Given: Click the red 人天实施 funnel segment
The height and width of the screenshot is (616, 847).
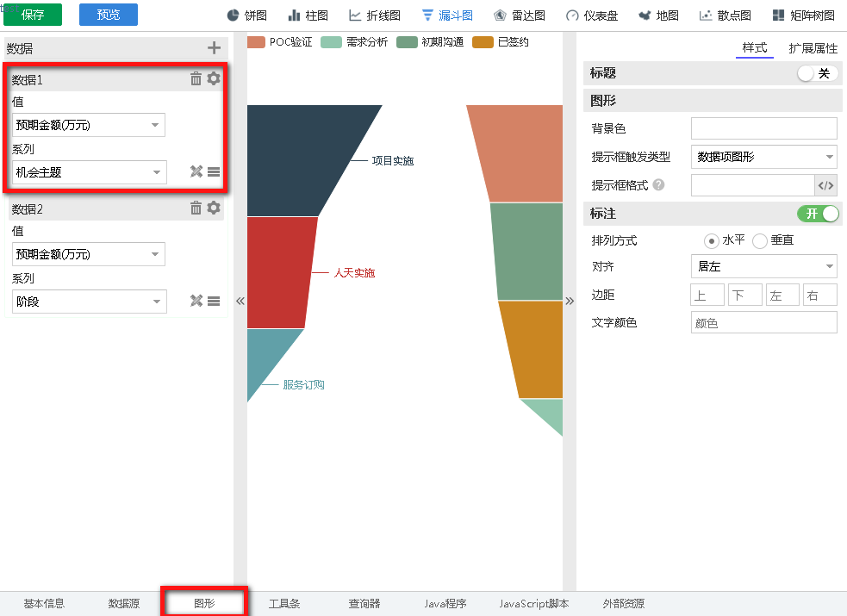Looking at the screenshot, I should (278, 272).
